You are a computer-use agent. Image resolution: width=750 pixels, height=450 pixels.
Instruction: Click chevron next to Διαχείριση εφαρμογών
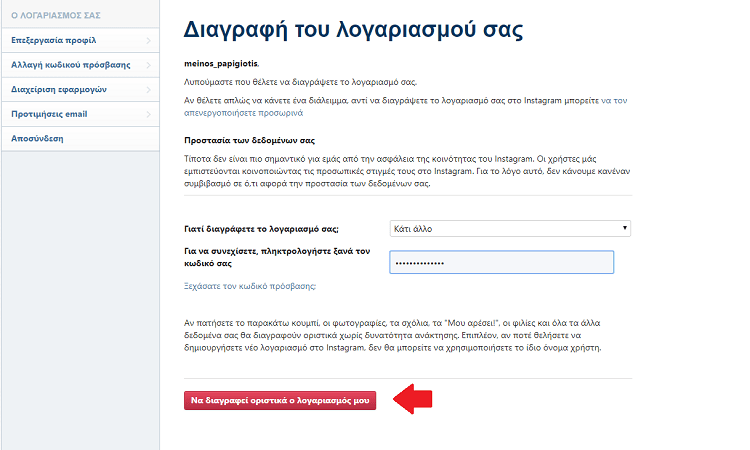[x=148, y=90]
